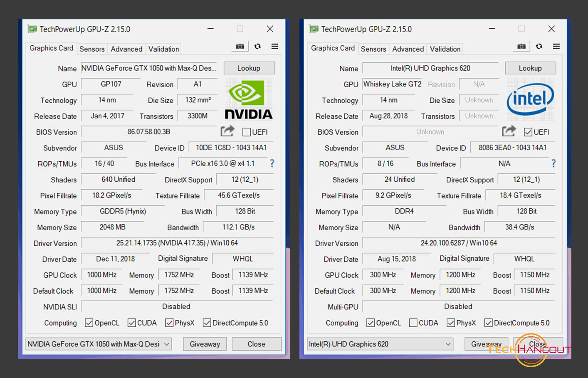Click Giveaway button in NVIDIA window
This screenshot has height=378, width=588.
(x=205, y=344)
